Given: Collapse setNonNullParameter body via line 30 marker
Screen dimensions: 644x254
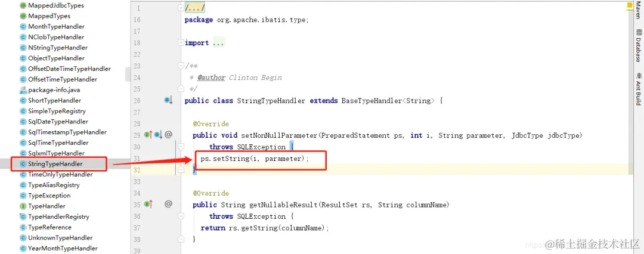Looking at the screenshot, I should point(181,147).
